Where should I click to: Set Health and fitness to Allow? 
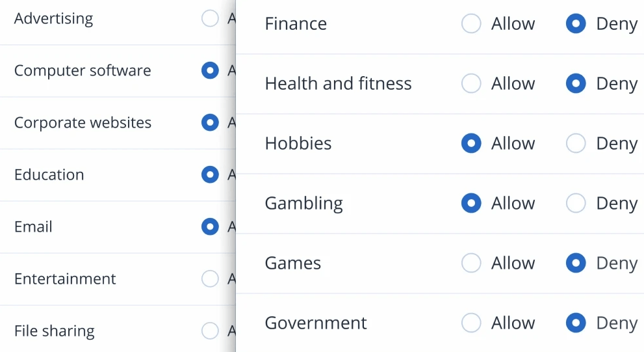471,84
